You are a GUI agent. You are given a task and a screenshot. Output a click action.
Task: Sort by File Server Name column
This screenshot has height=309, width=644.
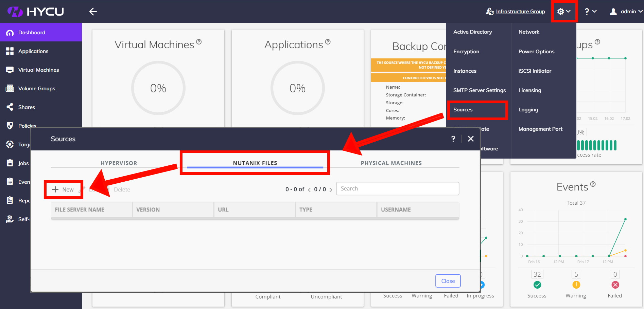91,210
